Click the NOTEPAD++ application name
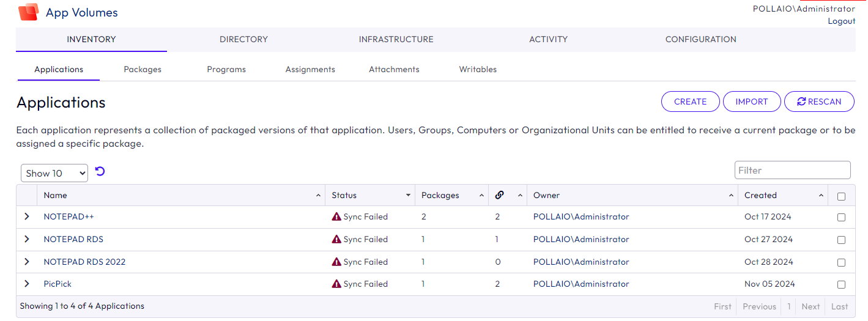The width and height of the screenshot is (868, 321). coord(69,216)
